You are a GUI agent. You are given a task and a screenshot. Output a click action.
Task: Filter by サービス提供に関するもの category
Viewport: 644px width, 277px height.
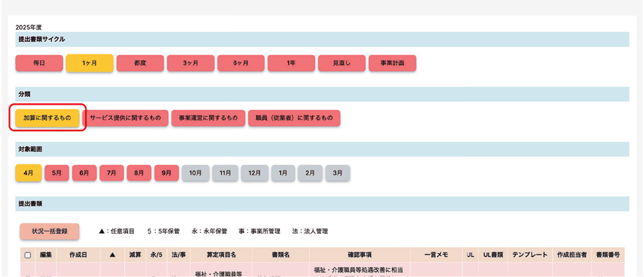tap(125, 118)
